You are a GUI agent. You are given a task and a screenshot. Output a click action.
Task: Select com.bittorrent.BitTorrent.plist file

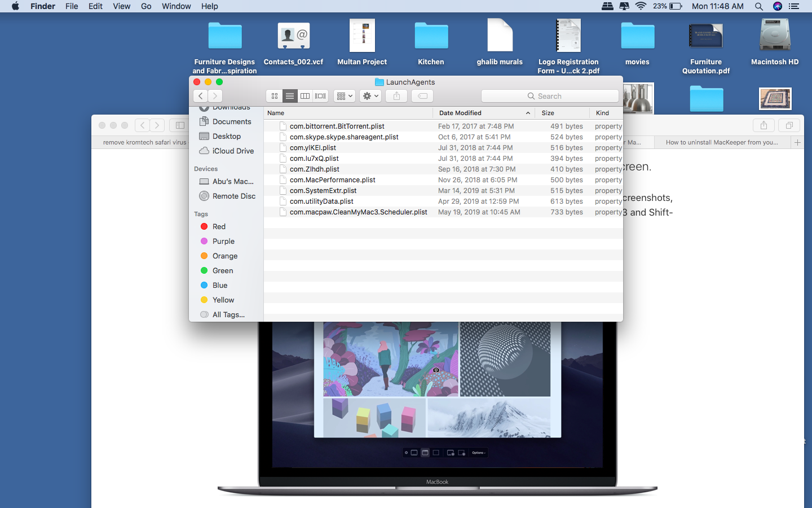(443, 126)
